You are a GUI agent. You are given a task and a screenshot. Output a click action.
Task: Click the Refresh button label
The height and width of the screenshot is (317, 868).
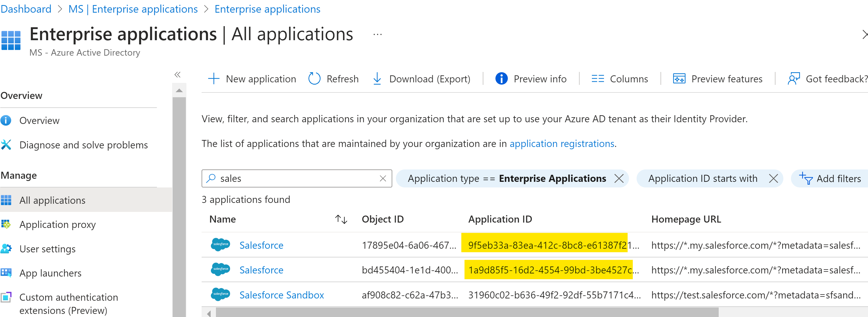(343, 79)
